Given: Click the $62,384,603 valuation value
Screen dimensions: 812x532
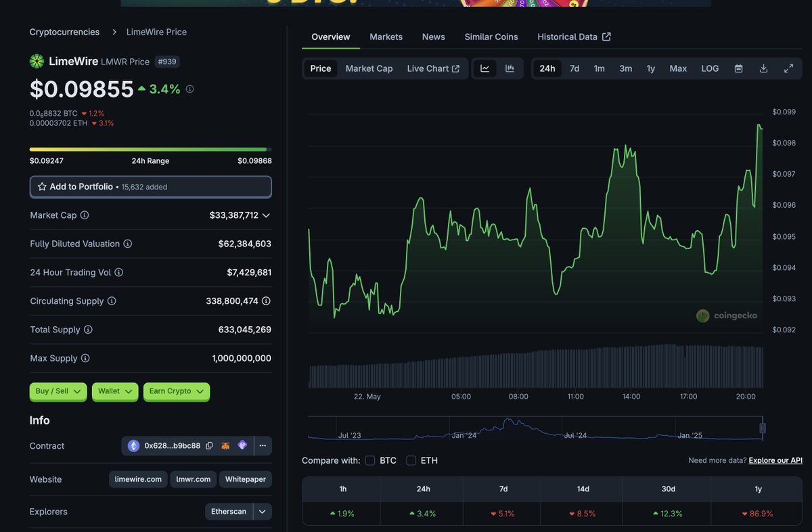Looking at the screenshot, I should (x=245, y=244).
